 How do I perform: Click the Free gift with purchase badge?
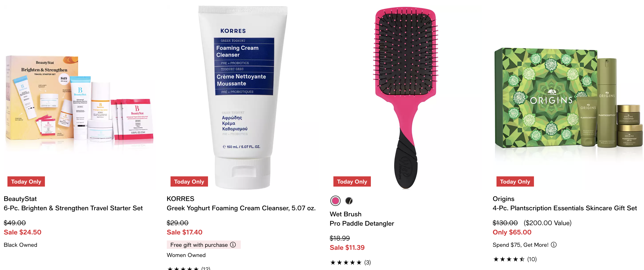click(x=204, y=245)
